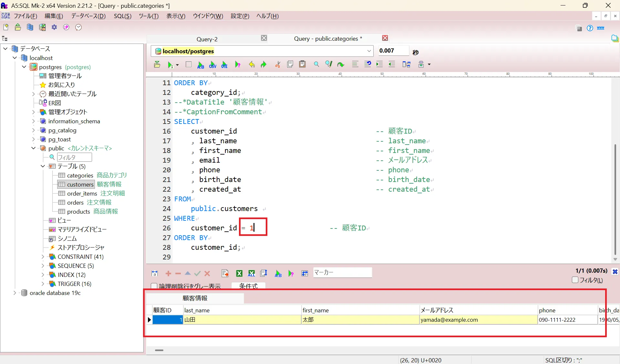Viewport: 620px width, 364px height.
Task: Switch to the Query - public.categories tab
Action: (328, 39)
